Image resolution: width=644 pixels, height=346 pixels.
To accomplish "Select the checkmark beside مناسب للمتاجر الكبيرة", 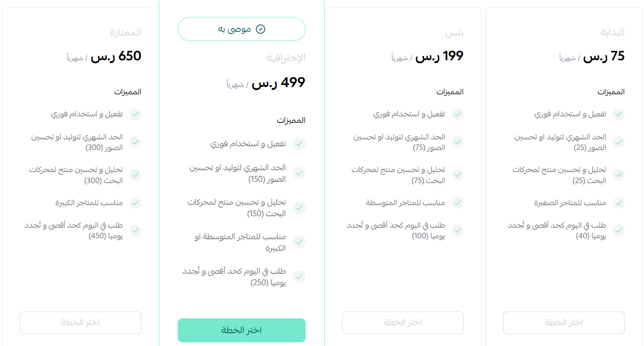I will tap(135, 202).
